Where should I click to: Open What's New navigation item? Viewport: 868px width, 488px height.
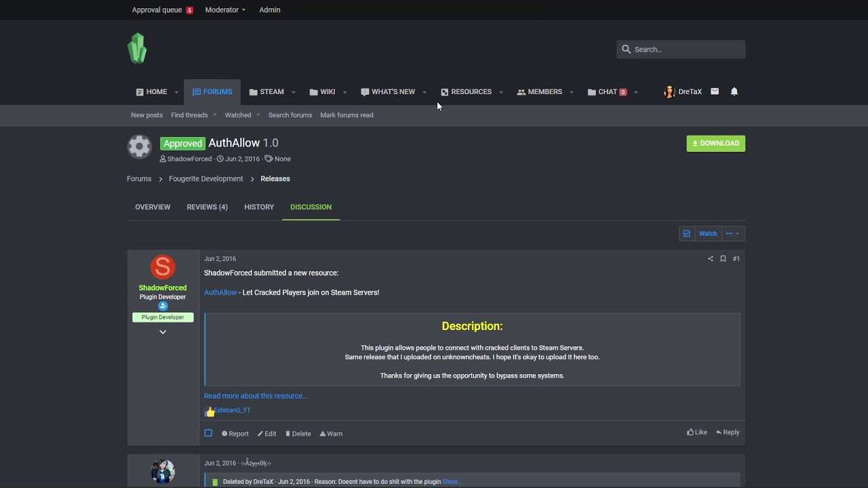coord(388,92)
